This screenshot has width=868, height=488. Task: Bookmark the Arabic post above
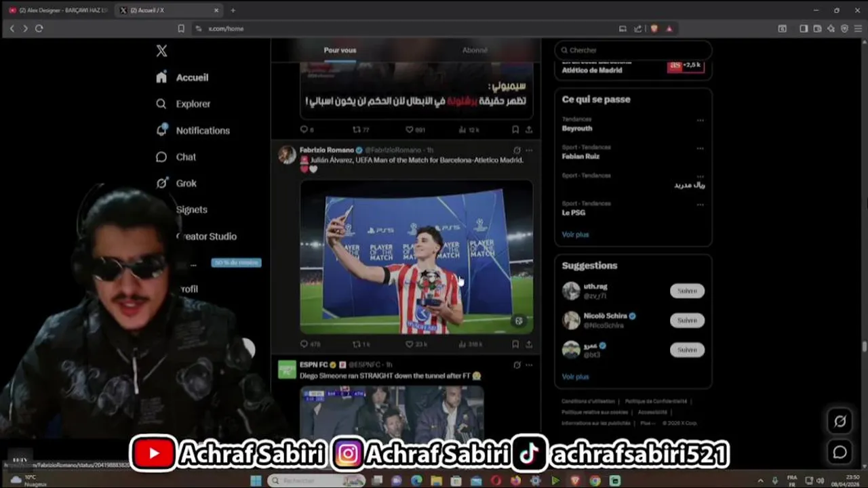point(515,129)
